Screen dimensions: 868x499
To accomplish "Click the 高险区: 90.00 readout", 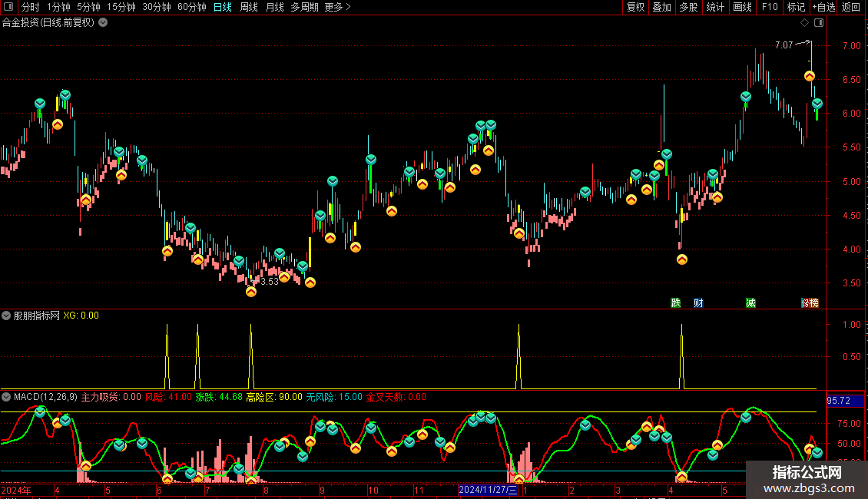I will point(274,397).
